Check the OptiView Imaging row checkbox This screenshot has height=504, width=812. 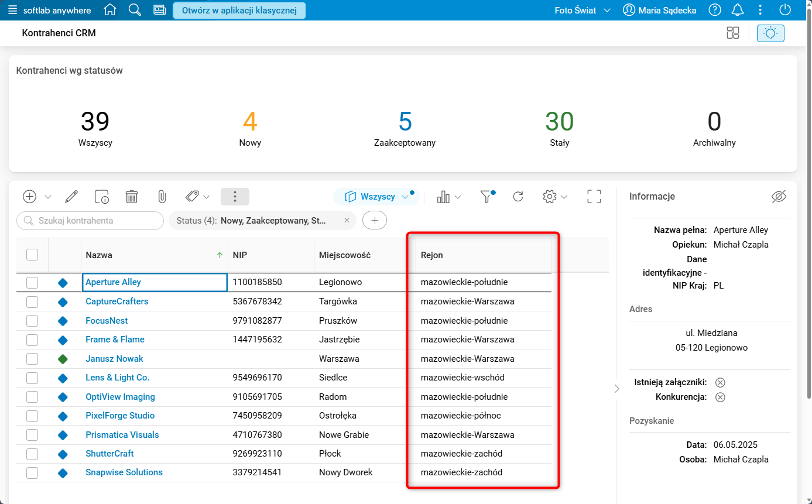pyautogui.click(x=32, y=397)
